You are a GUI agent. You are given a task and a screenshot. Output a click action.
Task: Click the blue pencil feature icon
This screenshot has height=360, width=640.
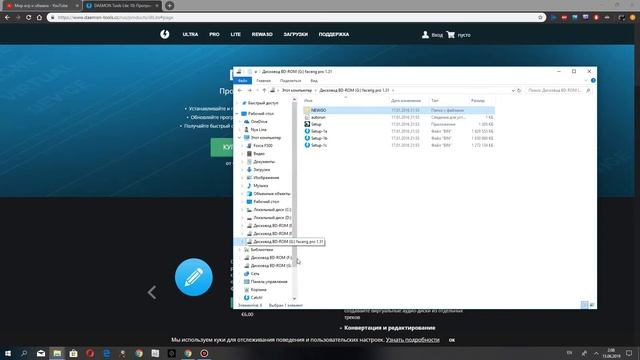pyautogui.click(x=194, y=277)
